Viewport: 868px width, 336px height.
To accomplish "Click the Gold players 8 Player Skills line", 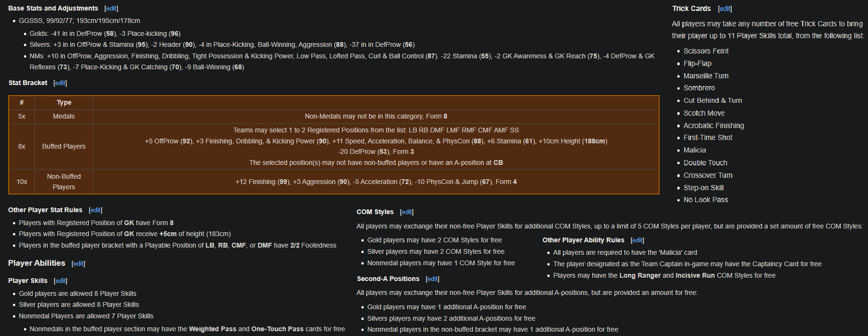I will [x=77, y=293].
